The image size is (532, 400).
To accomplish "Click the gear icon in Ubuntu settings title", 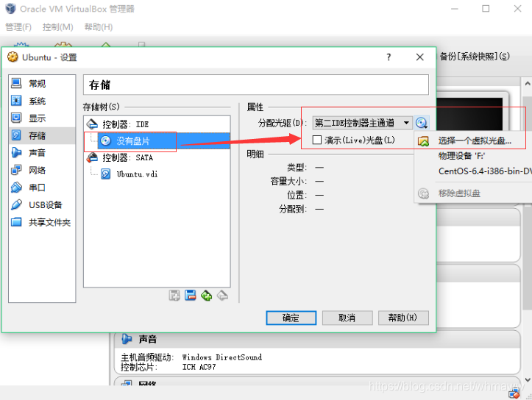I will (13, 57).
